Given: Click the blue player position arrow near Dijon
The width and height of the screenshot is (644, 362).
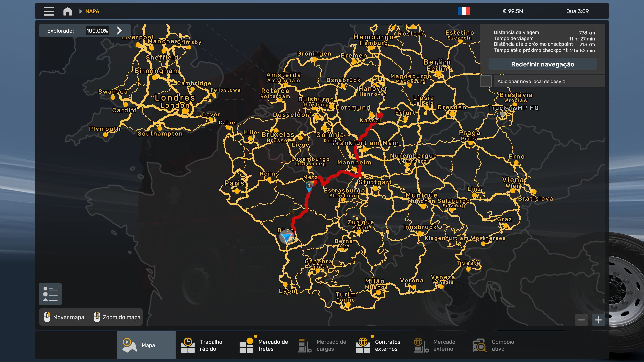Looking at the screenshot, I should (x=286, y=237).
